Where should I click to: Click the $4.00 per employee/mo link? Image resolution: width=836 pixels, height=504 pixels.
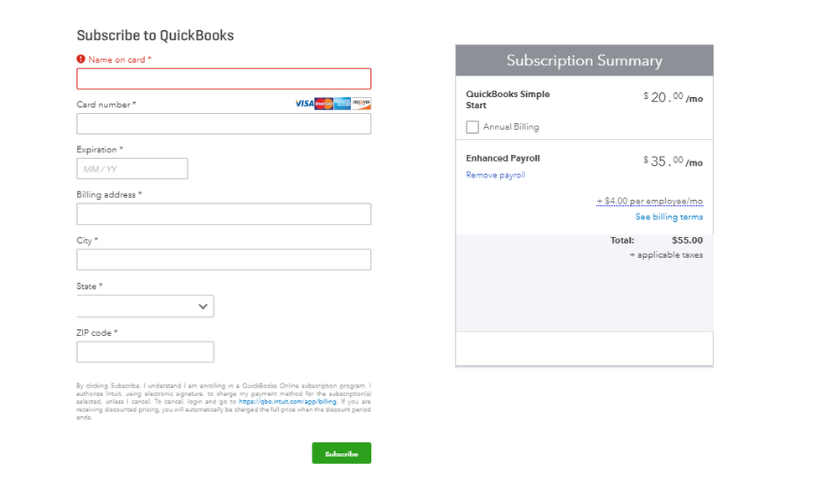coord(650,202)
